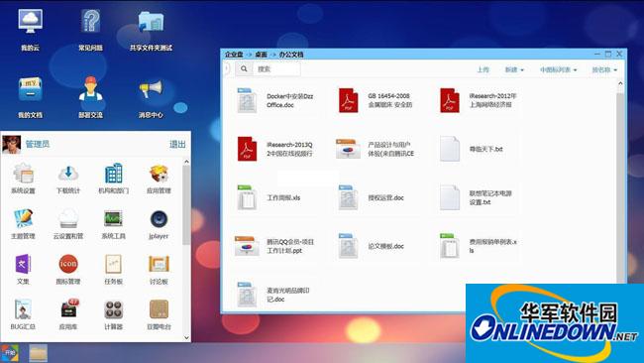
Task: Click the 上传 upload button
Action: [483, 69]
